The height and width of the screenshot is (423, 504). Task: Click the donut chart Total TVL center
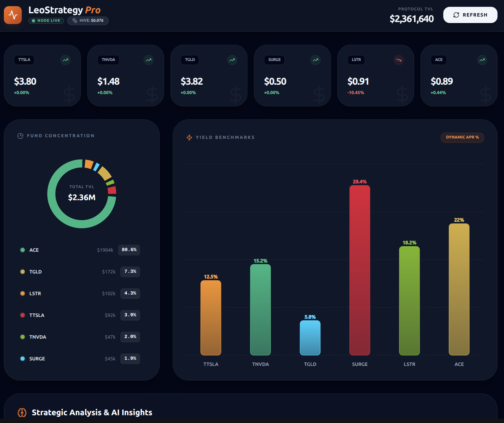(82, 194)
